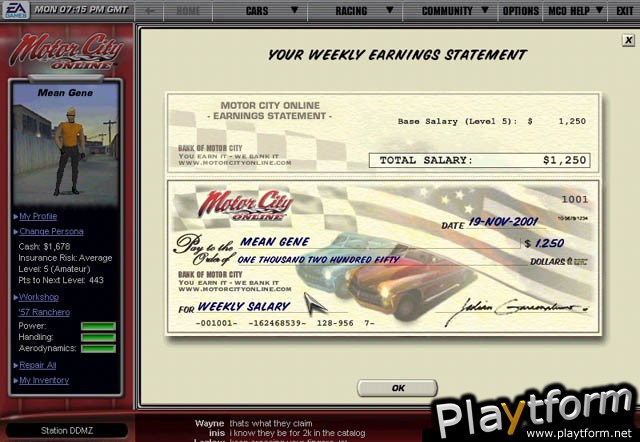Viewport: 640px width, 442px height.
Task: Open the My Inventory link
Action: 44,380
